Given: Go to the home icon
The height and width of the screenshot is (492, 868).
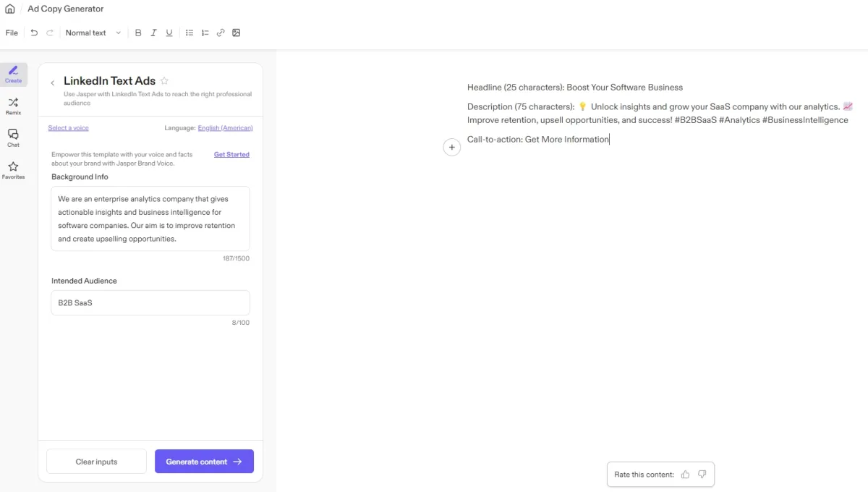Looking at the screenshot, I should [9, 9].
